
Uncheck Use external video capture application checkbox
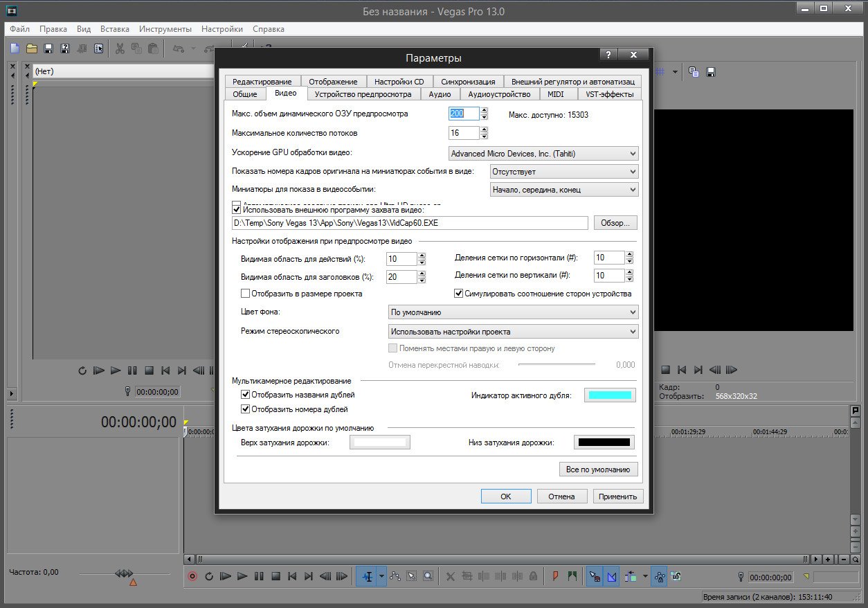tap(237, 209)
